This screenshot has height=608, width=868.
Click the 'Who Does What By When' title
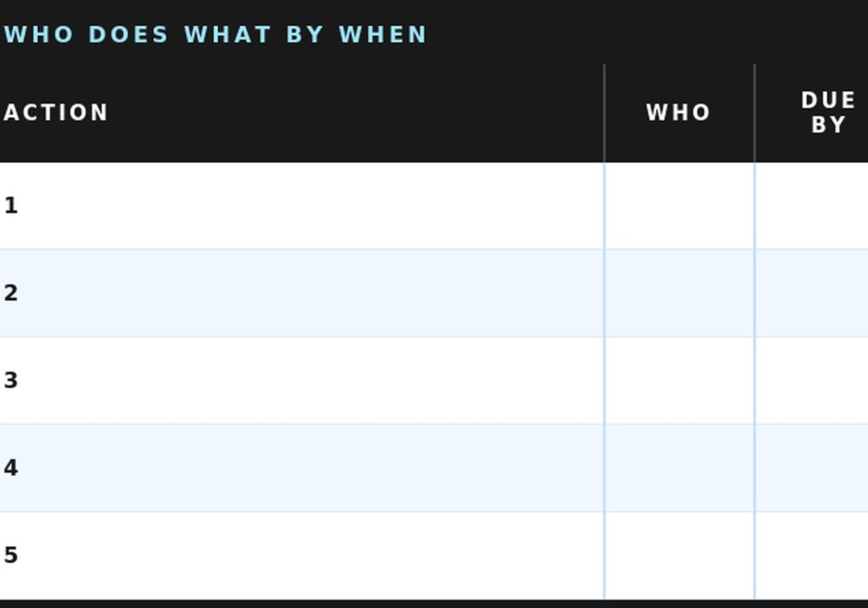(215, 35)
